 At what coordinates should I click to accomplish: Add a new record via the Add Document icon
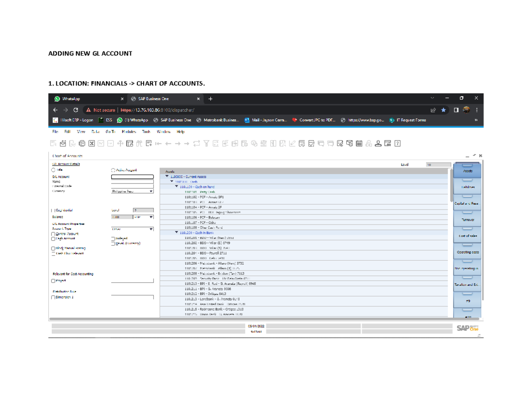point(149,142)
